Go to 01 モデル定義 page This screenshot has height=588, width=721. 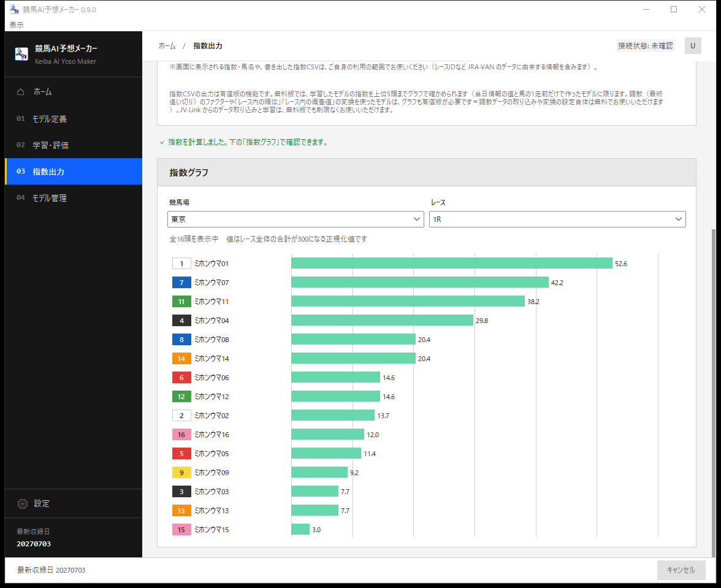[x=74, y=119]
